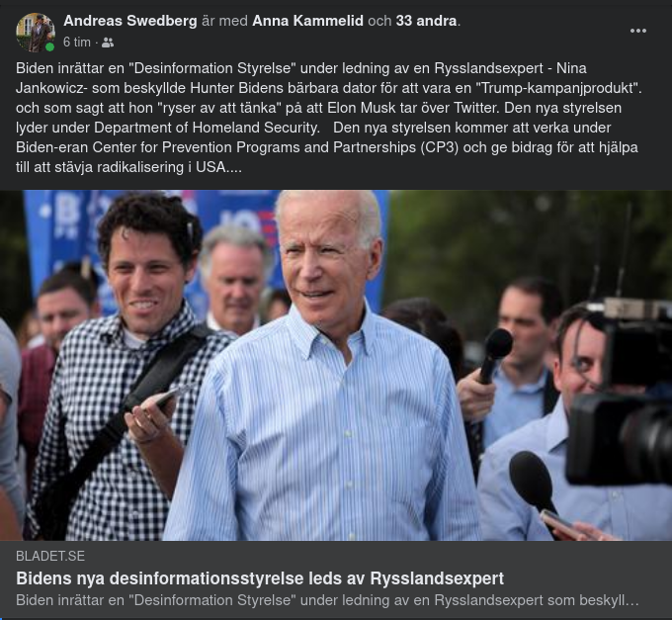The height and width of the screenshot is (620, 672).
Task: Open the Bidens nya desinformationsstyrelse article headline
Action: tap(260, 578)
